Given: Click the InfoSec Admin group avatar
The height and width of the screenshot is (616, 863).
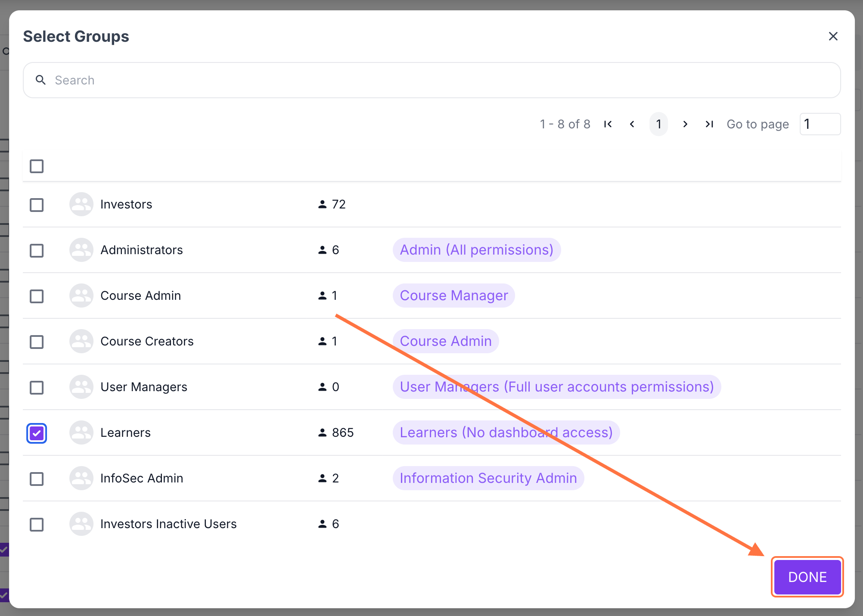Looking at the screenshot, I should [x=81, y=478].
